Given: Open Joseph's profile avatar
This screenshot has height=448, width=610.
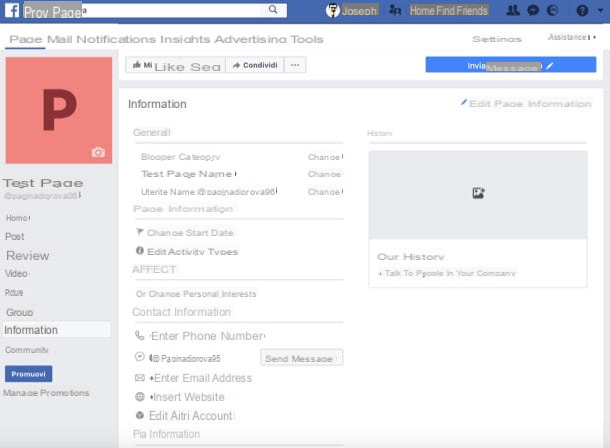Looking at the screenshot, I should coord(333,10).
